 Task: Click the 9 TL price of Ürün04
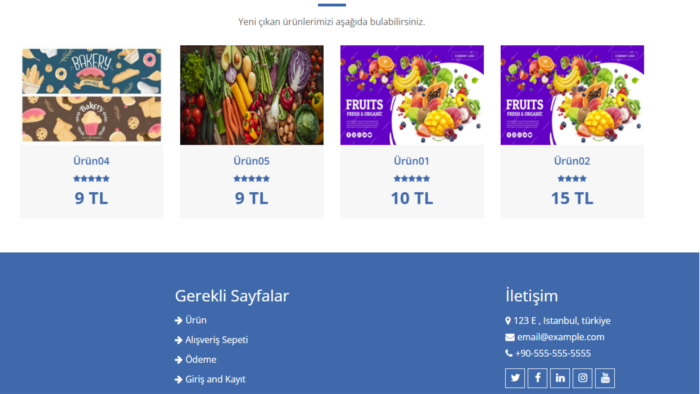(92, 198)
